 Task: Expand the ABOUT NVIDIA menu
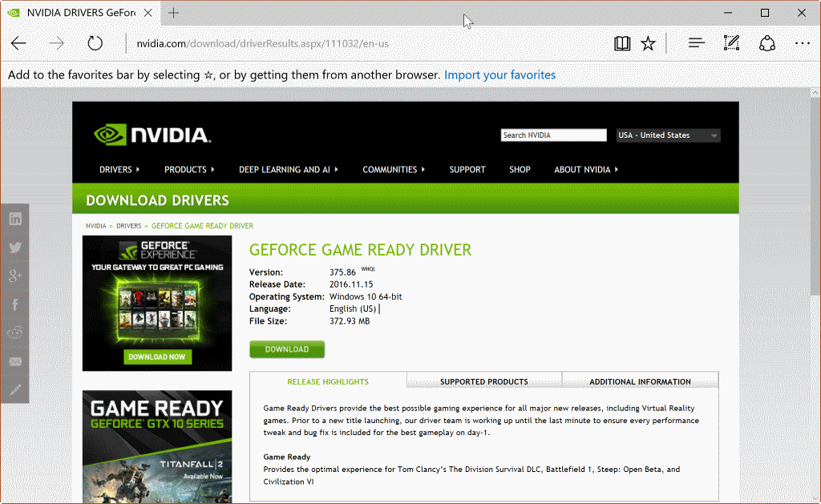[x=586, y=170]
